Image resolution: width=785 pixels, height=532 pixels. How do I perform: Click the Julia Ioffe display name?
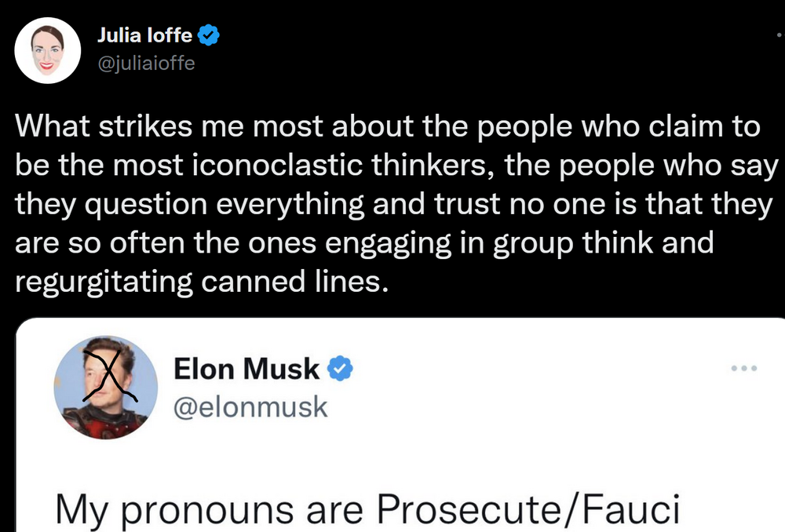point(144,35)
